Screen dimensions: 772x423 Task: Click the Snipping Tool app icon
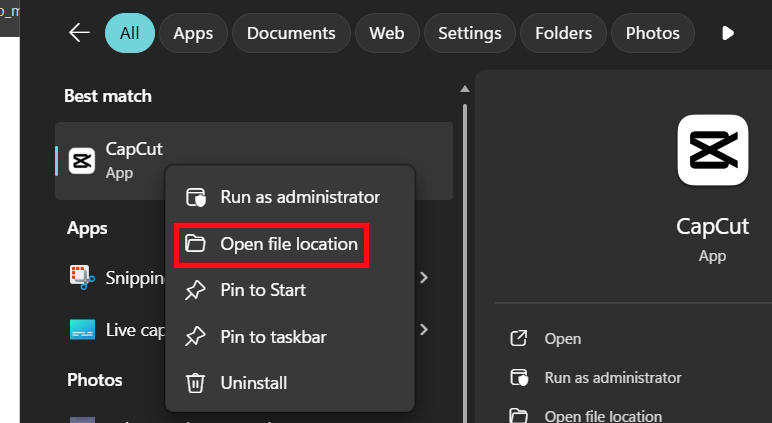tap(82, 277)
